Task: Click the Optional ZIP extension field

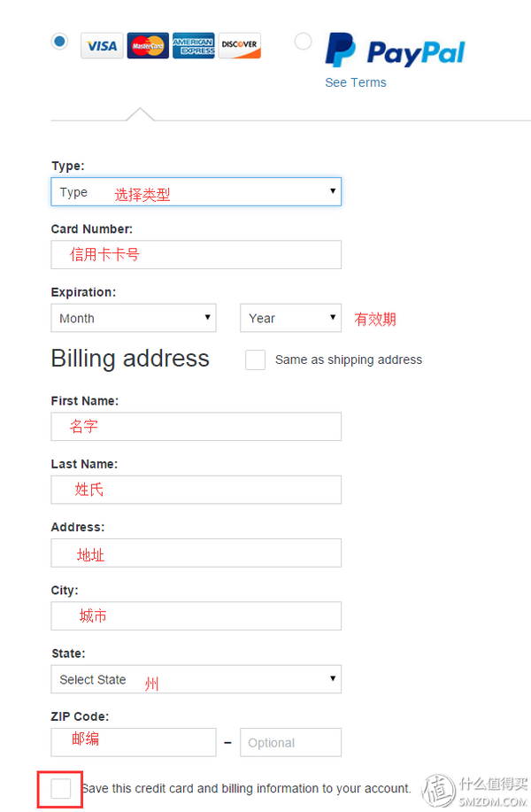Action: click(x=291, y=742)
